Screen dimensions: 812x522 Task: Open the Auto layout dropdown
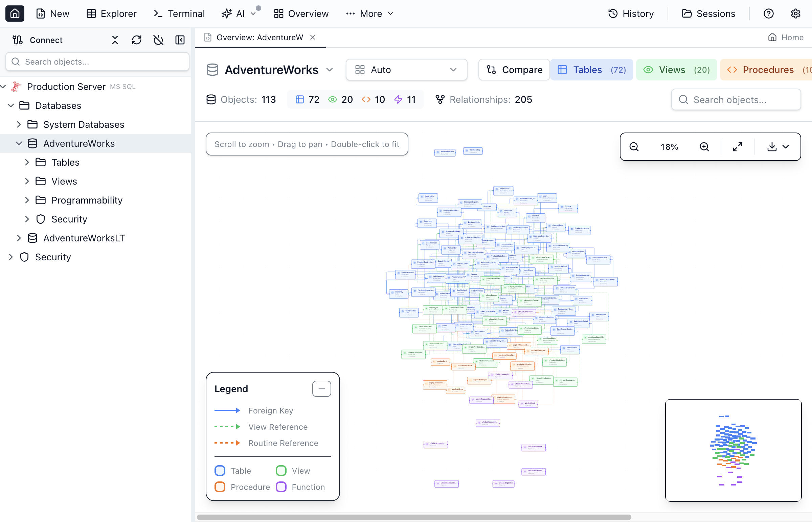[406, 70]
